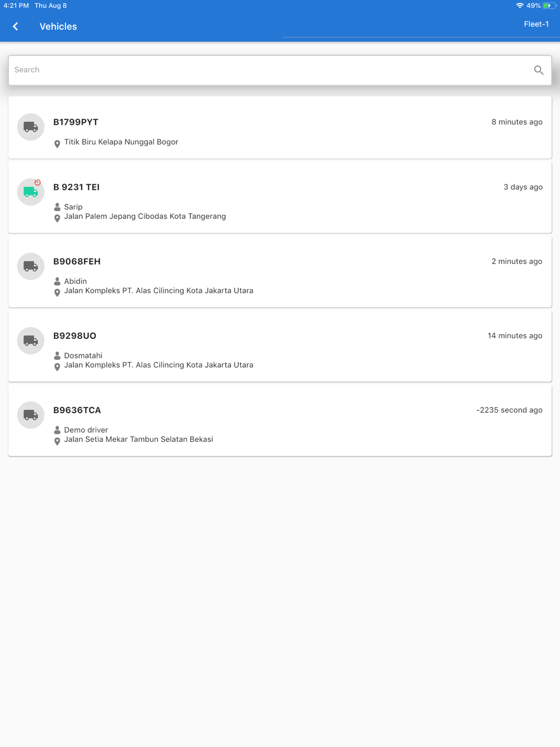The image size is (560, 747).
Task: Tap the location pin beside Jalan Setia Mekar
Action: click(57, 441)
